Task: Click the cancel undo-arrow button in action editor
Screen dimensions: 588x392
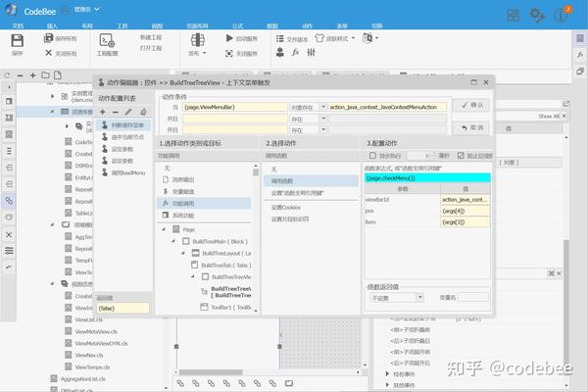Action: click(x=471, y=128)
